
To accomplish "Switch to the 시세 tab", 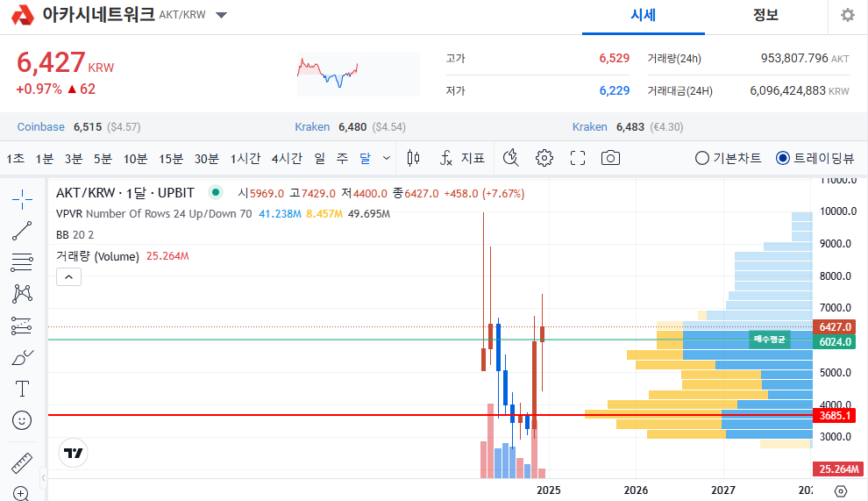I will coord(644,16).
